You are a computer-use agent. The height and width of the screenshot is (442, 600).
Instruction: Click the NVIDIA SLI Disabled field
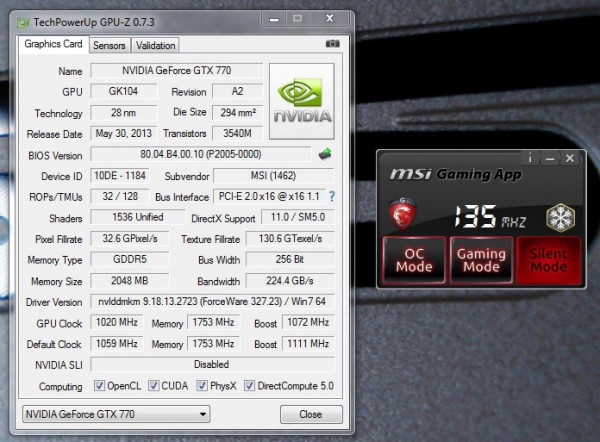pyautogui.click(x=212, y=364)
